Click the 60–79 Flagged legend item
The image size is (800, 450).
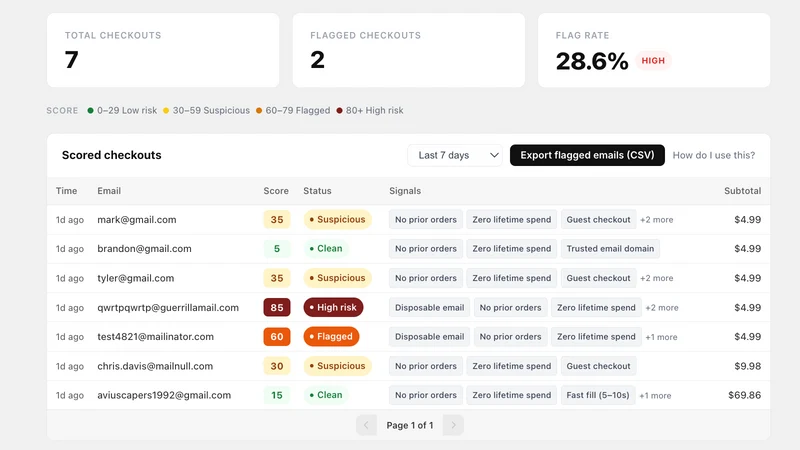(x=293, y=110)
